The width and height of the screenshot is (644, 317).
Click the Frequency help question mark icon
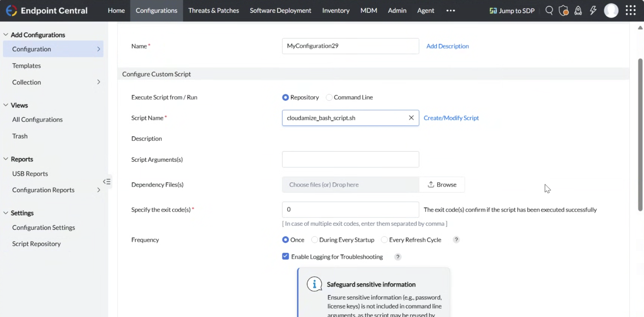(456, 240)
